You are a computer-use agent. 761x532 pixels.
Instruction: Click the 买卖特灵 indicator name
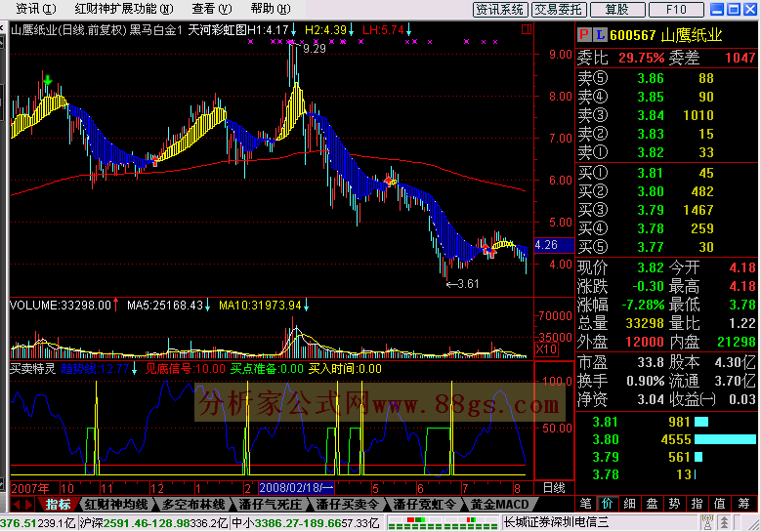click(x=33, y=369)
